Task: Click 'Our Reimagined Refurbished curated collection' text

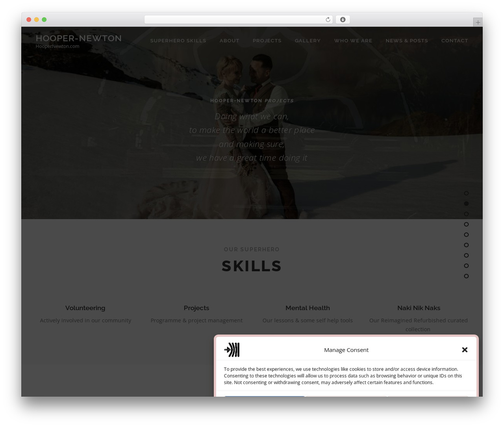Action: click(x=419, y=325)
